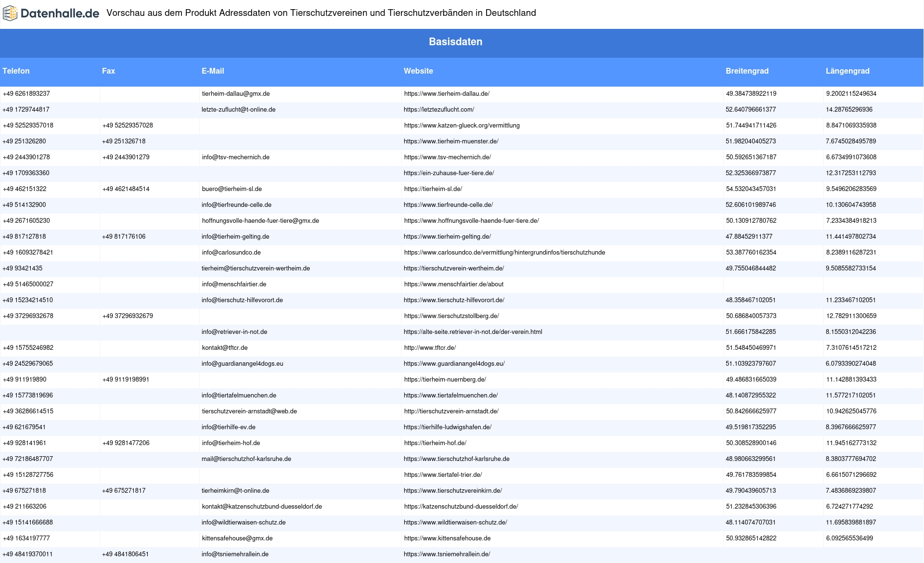Screen dimensions: 924x563
Task: Open hoffnungsvolle-haende-fuer-tiere.de website link
Action: click(472, 221)
